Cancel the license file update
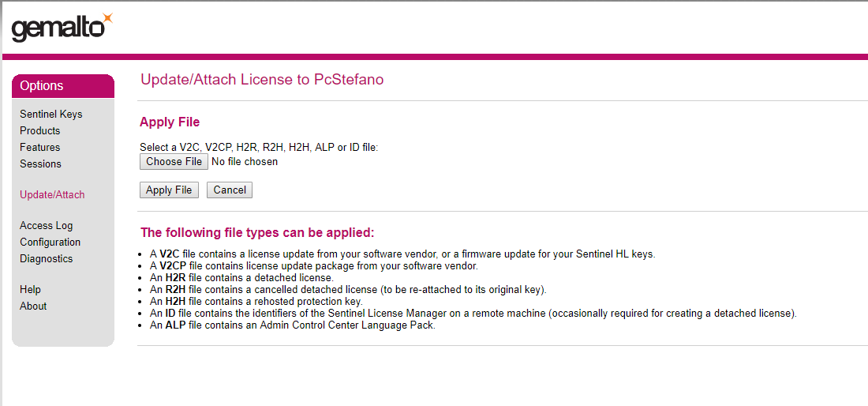This screenshot has width=868, height=406. click(x=230, y=190)
